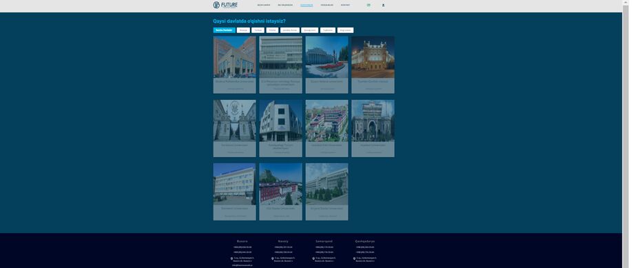Image resolution: width=644 pixels, height=268 pixels.
Task: Choose the last country filter button
Action: pyautogui.click(x=345, y=30)
